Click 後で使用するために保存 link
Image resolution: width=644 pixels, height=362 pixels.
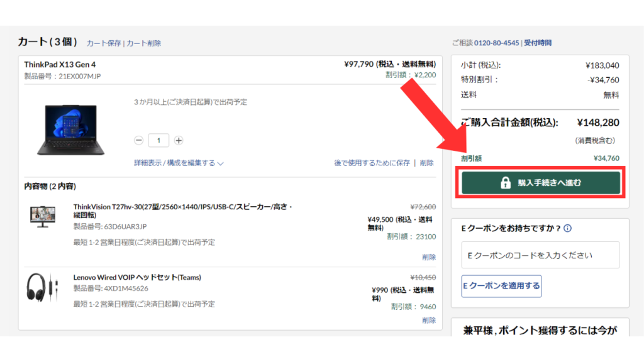[x=372, y=163]
